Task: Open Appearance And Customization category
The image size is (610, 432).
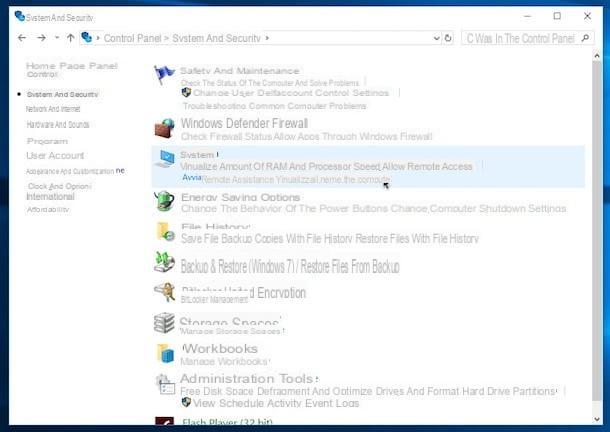Action: click(75, 171)
